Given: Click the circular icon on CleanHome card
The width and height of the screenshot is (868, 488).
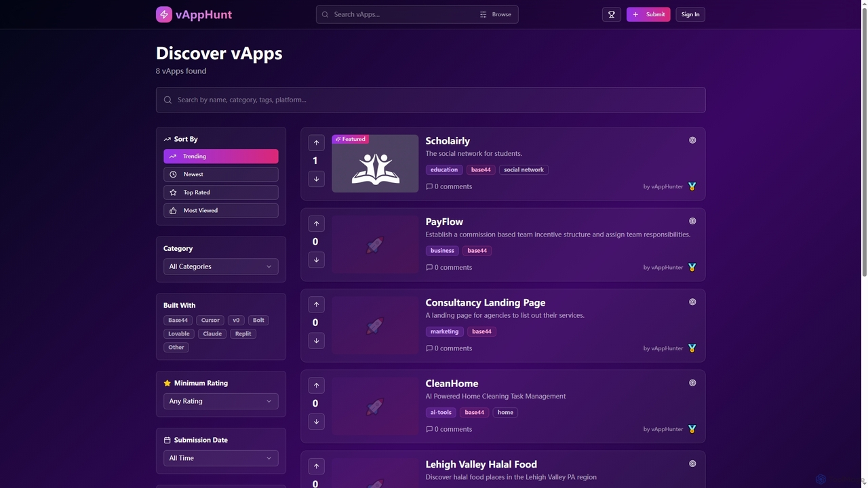Looking at the screenshot, I should (692, 383).
